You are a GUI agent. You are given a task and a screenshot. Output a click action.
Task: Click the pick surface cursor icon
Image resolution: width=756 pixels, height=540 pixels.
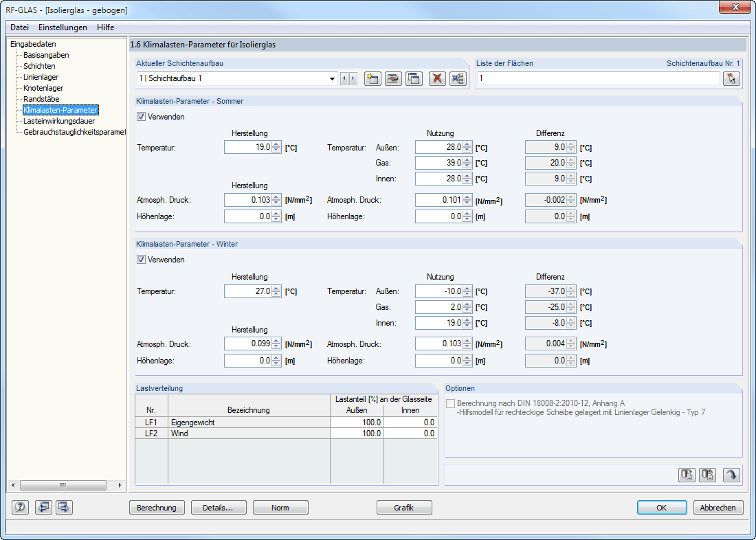click(x=732, y=78)
